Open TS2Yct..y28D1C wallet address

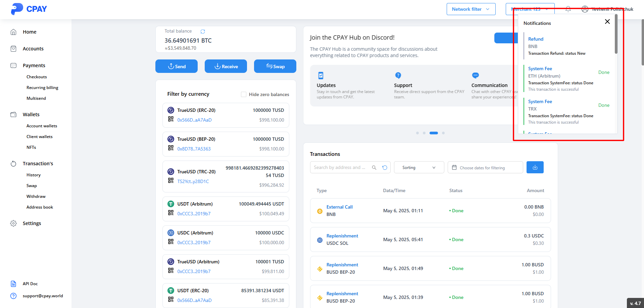pyautogui.click(x=193, y=181)
